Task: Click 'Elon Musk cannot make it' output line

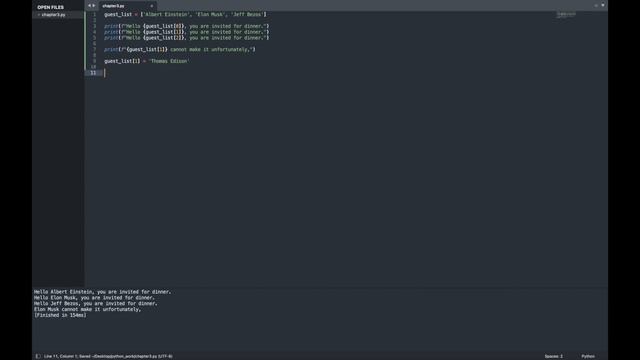Action: 87,309
